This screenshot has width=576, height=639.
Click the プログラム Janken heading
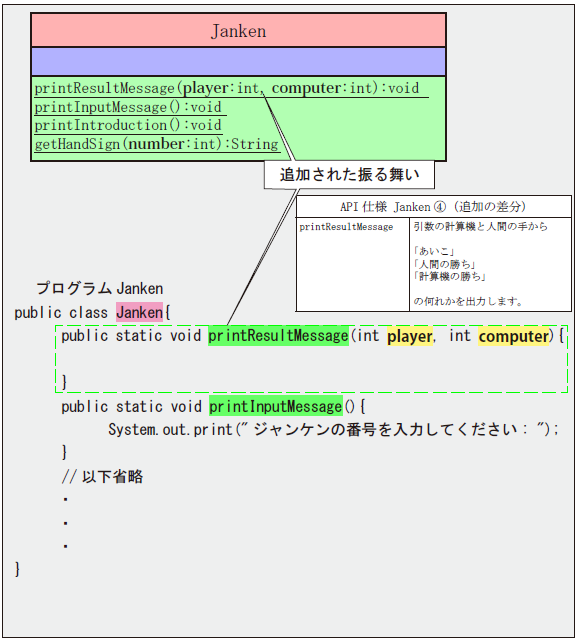pyautogui.click(x=100, y=289)
